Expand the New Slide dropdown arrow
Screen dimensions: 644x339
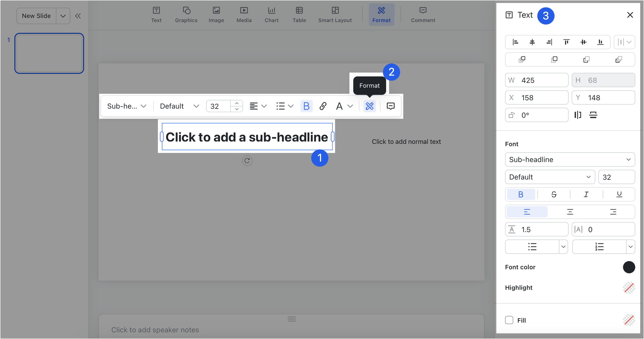coord(63,16)
